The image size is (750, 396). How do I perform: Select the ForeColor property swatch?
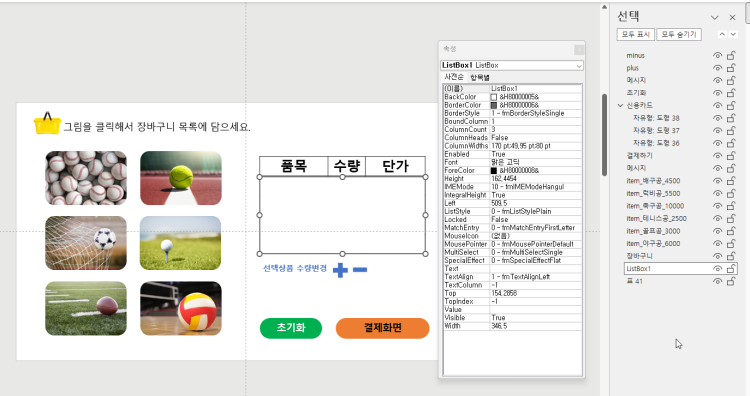click(494, 170)
